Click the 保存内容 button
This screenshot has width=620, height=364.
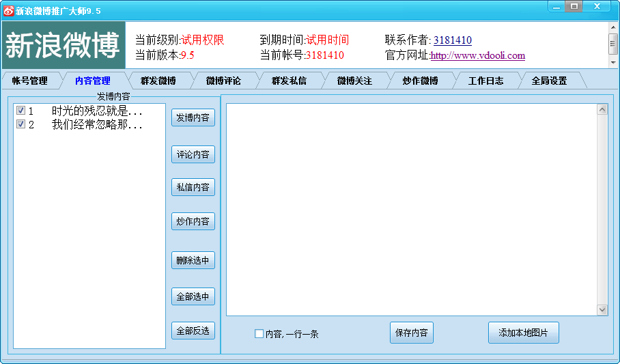point(412,333)
